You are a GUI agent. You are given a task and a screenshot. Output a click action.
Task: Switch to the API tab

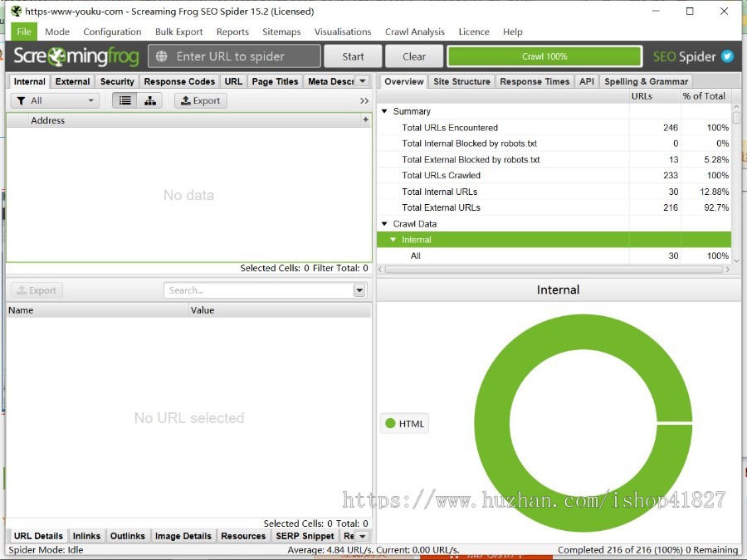click(587, 81)
